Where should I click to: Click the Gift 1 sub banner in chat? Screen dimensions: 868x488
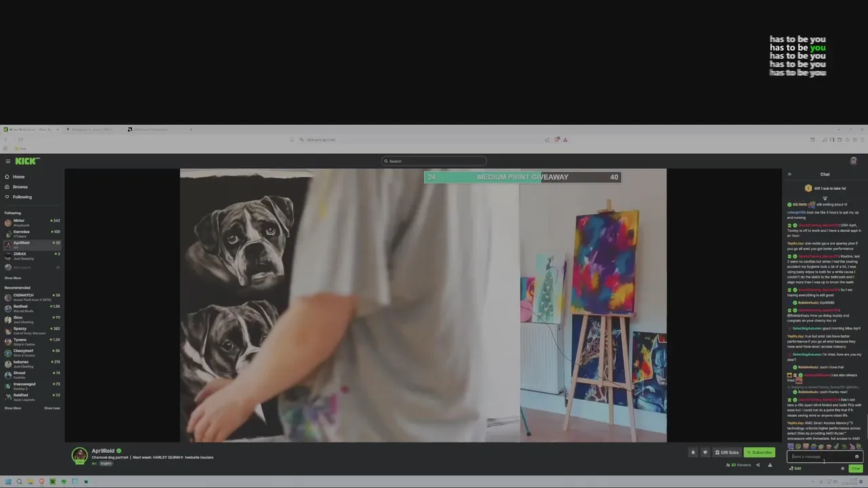825,188
